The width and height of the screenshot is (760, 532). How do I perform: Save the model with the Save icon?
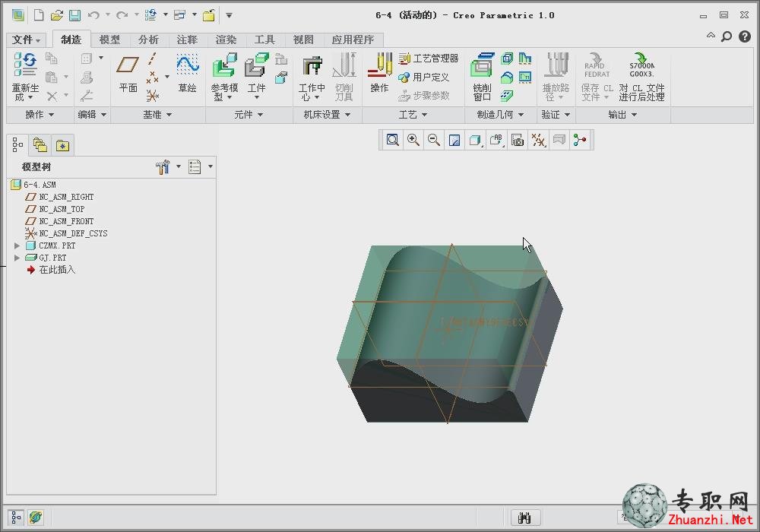tap(74, 15)
